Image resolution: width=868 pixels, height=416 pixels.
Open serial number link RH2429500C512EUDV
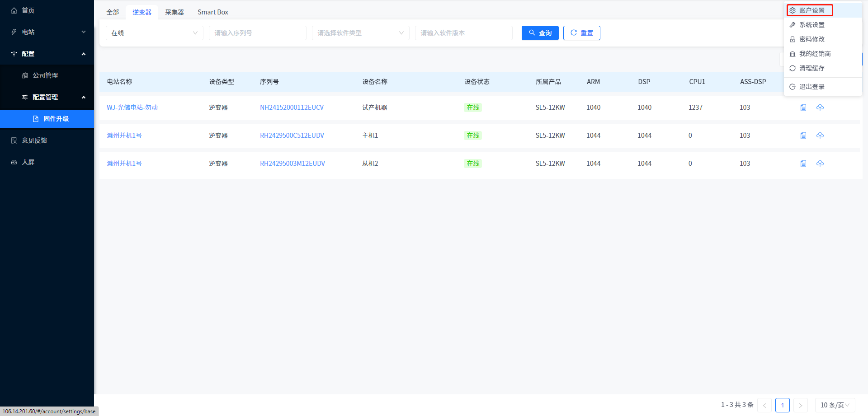[x=292, y=136]
